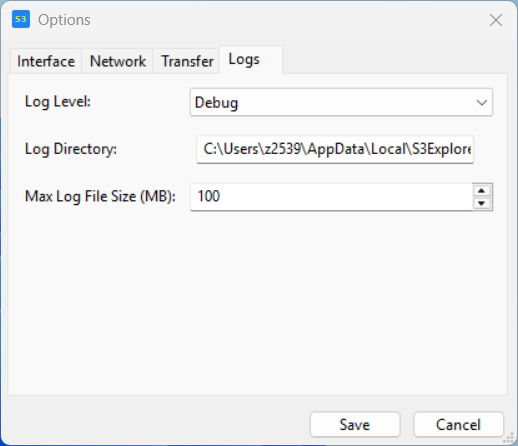Increase max log size with up arrow

(x=481, y=191)
